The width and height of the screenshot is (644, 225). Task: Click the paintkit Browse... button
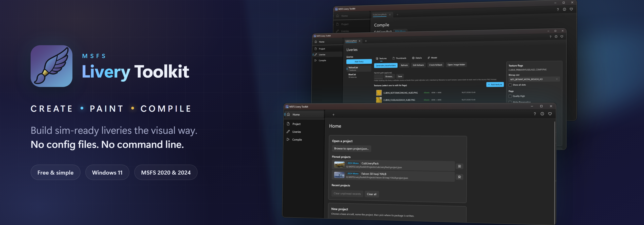389,77
